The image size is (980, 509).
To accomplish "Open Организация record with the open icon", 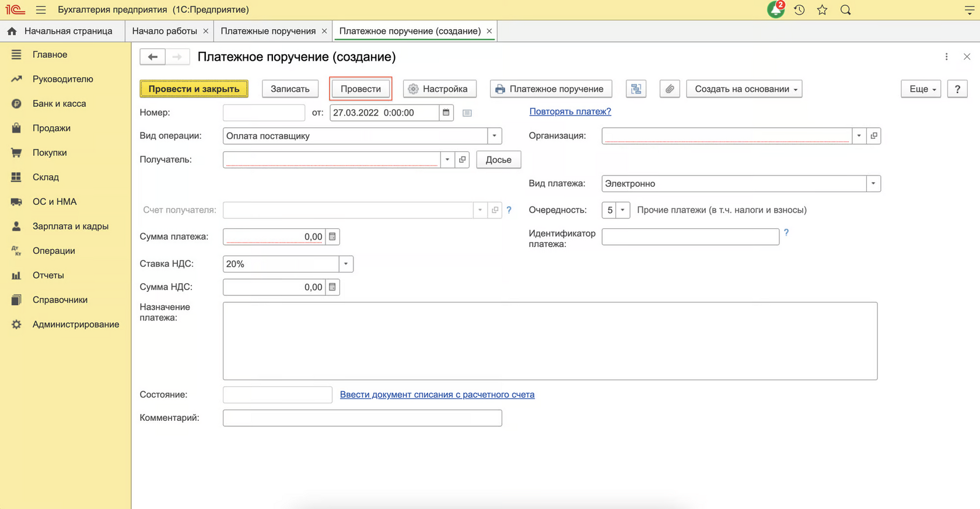I will pos(874,135).
